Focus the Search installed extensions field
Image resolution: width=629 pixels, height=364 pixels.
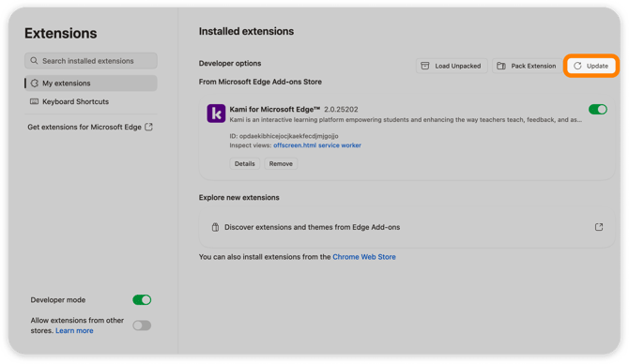(91, 61)
